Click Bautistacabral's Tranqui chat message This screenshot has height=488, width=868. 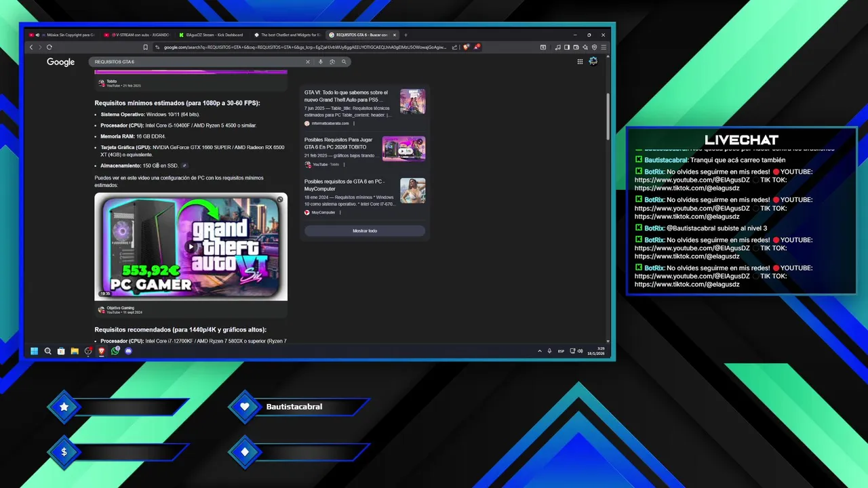[x=709, y=160]
